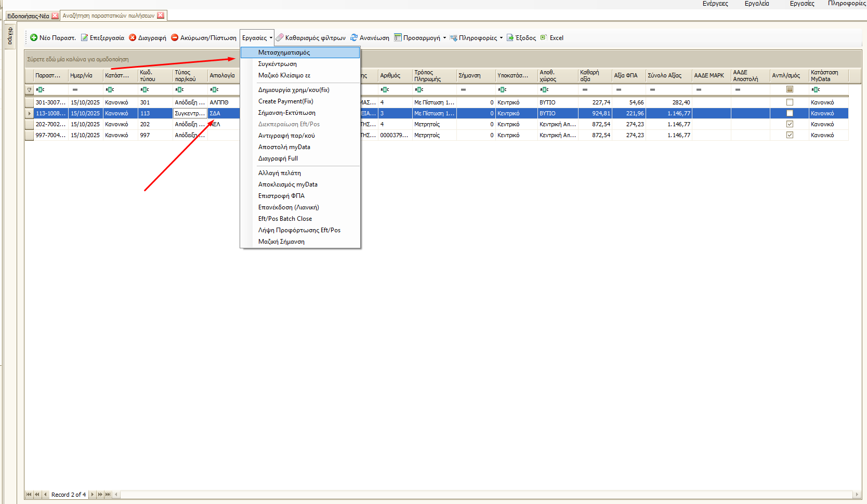Screen dimensions: 867x504
Task: Click the Επεξεργασία edit icon
Action: coord(84,37)
